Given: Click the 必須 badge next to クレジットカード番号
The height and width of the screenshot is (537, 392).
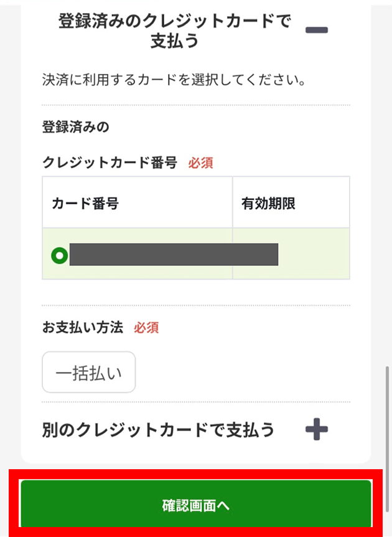Looking at the screenshot, I should point(202,163).
